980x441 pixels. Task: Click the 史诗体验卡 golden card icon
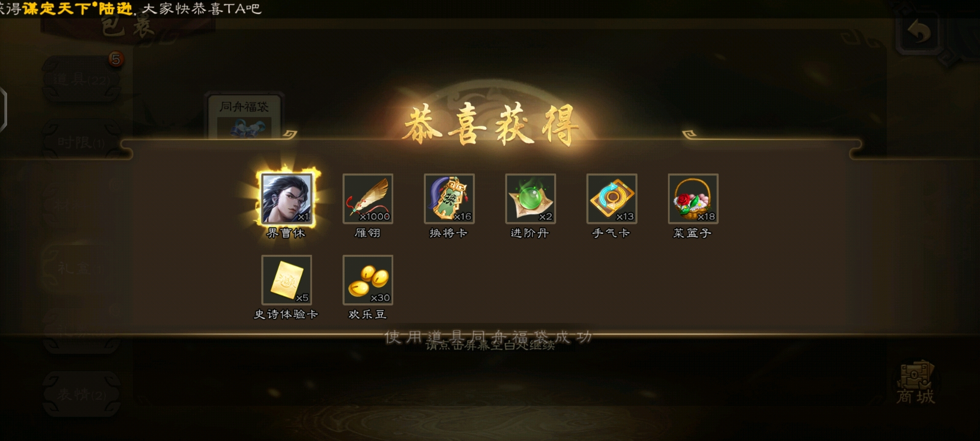pos(287,280)
